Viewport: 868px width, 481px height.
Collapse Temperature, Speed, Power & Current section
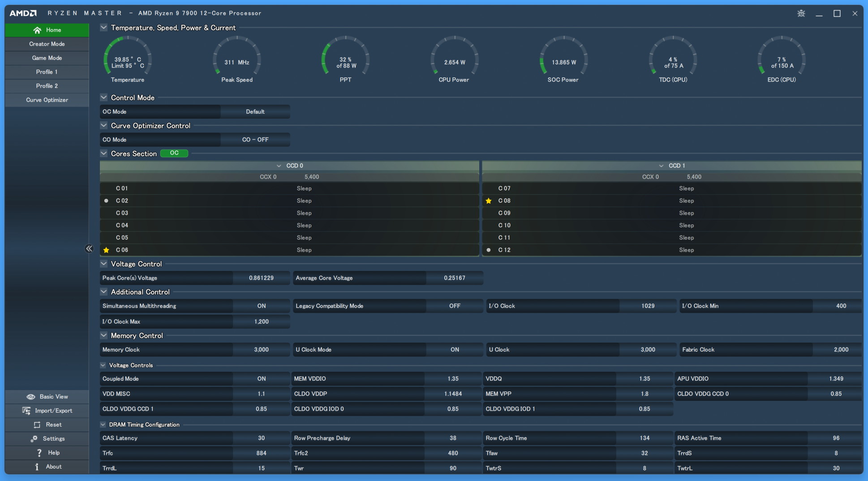(x=104, y=27)
